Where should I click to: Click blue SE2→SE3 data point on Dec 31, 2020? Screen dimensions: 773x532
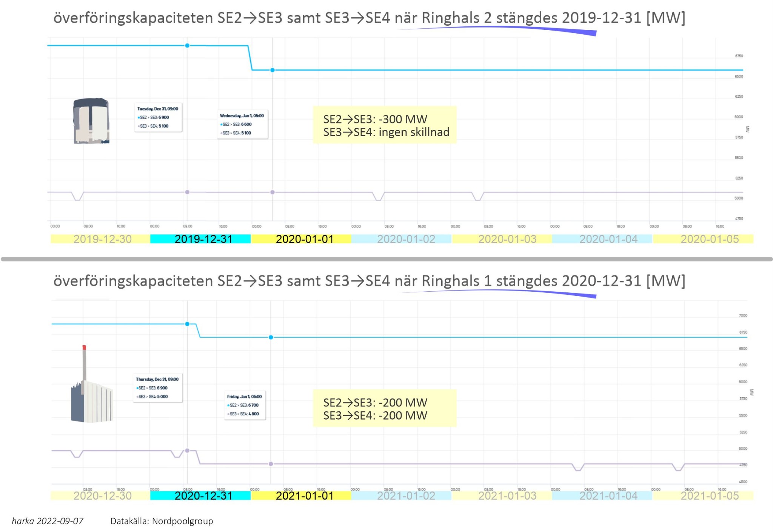click(x=187, y=324)
